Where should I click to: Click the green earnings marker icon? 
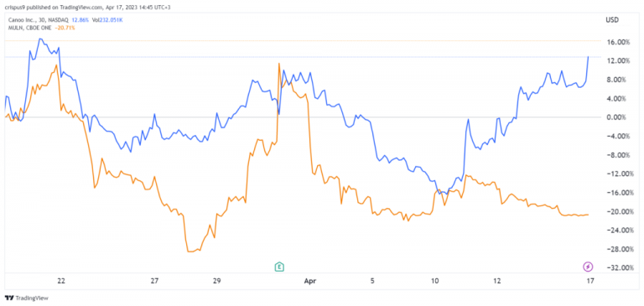280,267
